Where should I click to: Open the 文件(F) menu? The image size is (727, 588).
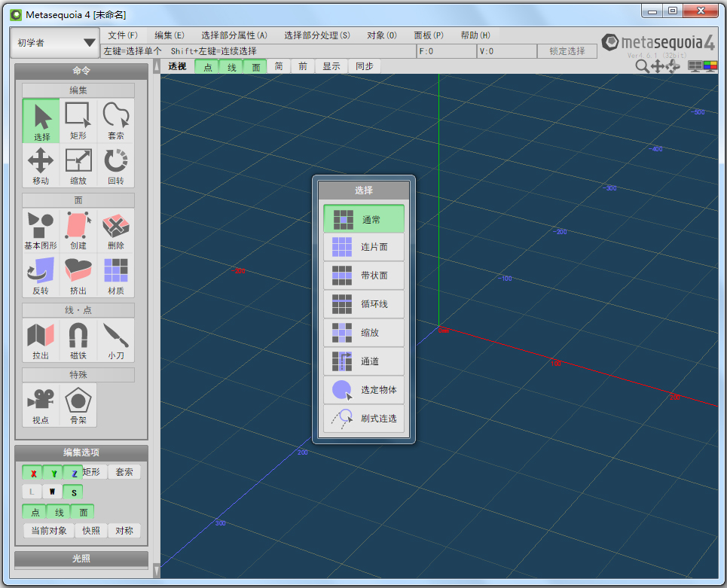click(122, 35)
